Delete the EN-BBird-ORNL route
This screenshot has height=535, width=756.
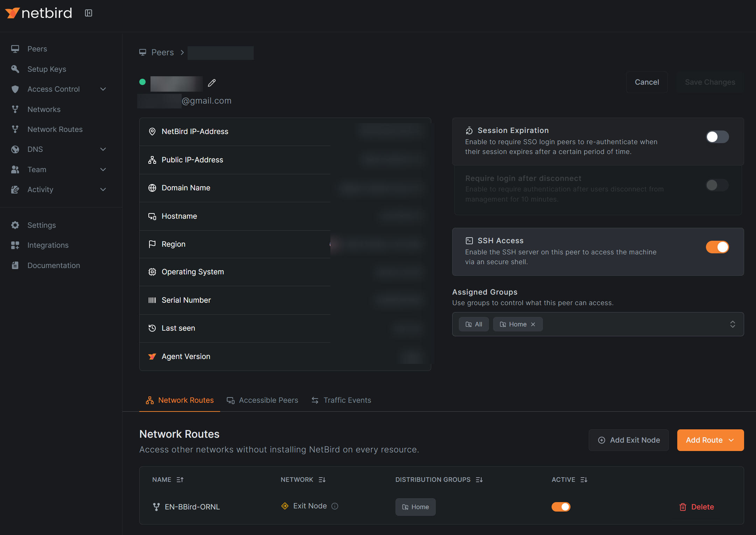696,507
